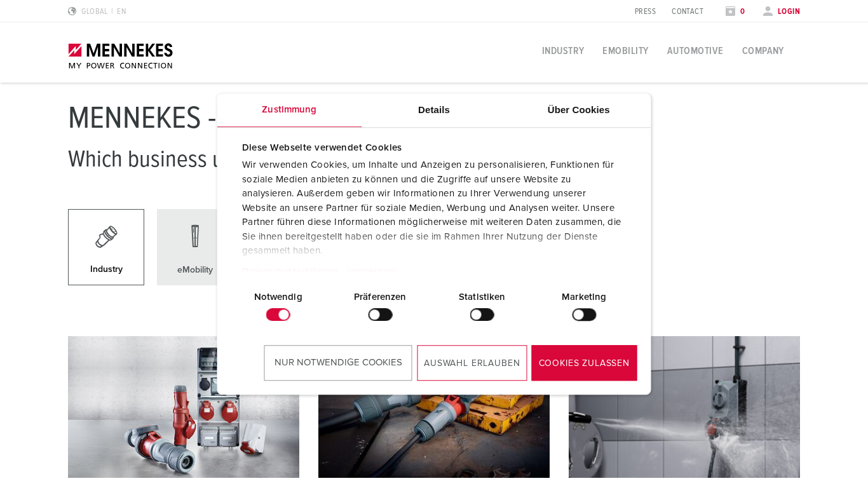Enable the Präferenzen cookie switch
This screenshot has height=488, width=868.
(x=380, y=315)
